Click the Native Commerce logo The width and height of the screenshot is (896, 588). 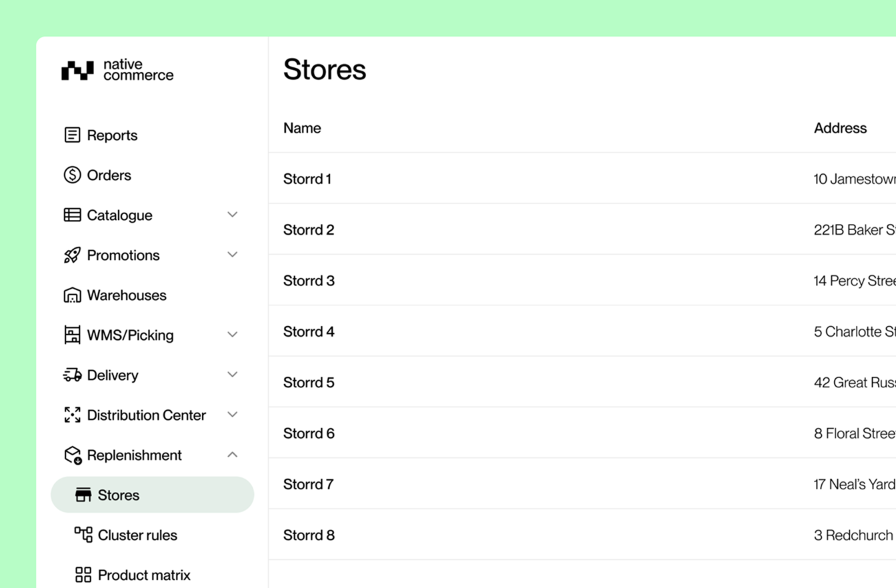click(x=117, y=70)
